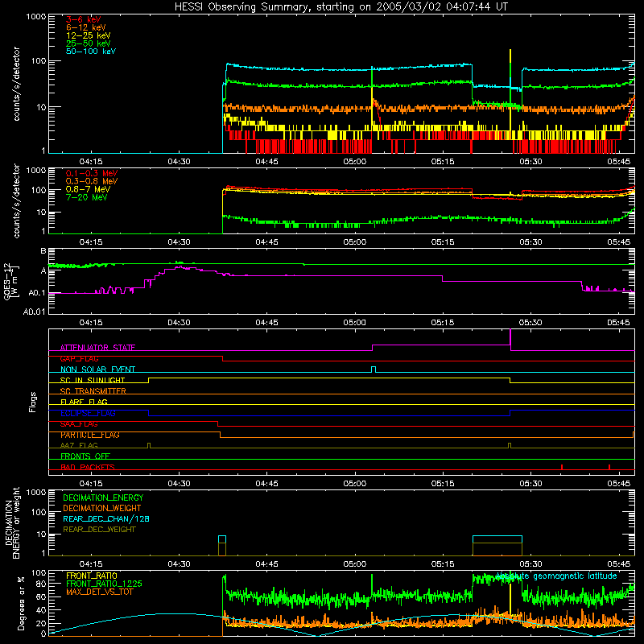644x644 pixels.
Task: Click the REAR_DEC_WEIGHT legend label
Action: pos(99,530)
